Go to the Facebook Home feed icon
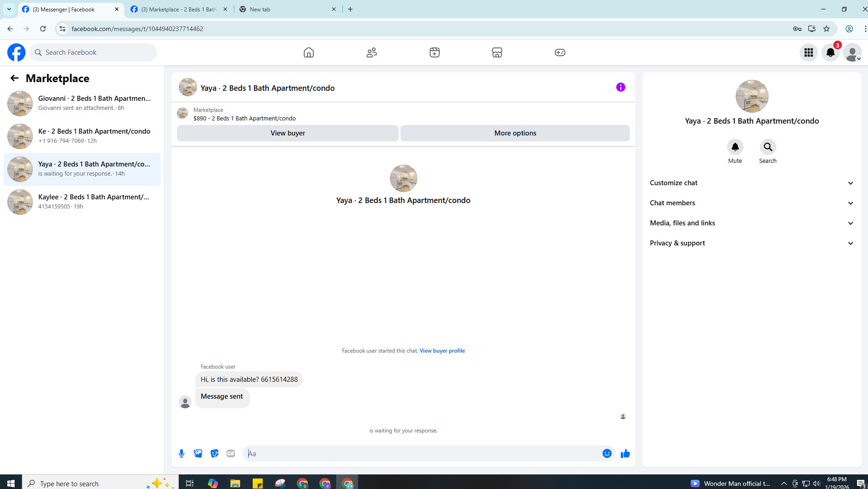The image size is (868, 489). coord(309,52)
